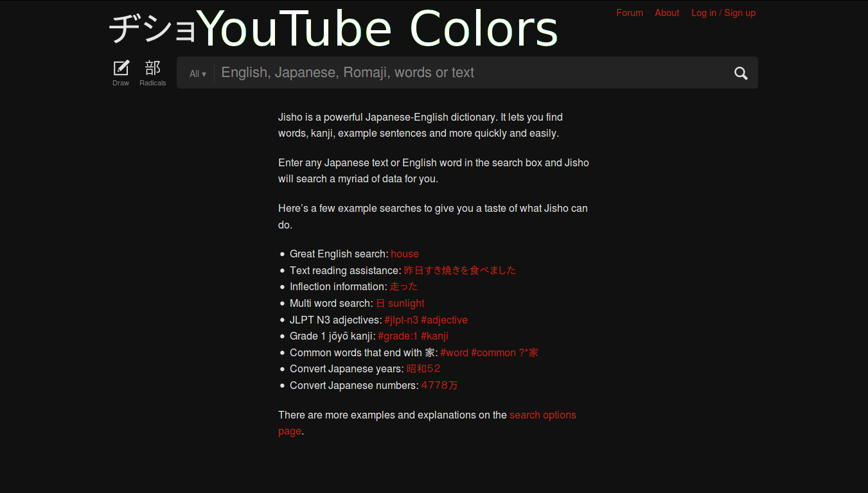Open 昨日すき焼きを食べました example search

460,271
